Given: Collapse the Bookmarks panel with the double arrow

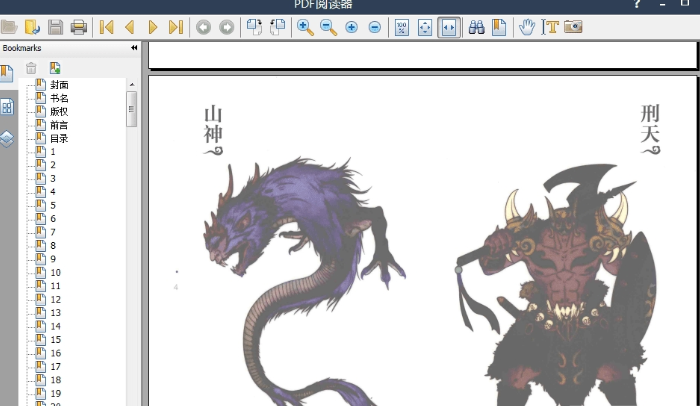Looking at the screenshot, I should (x=134, y=48).
